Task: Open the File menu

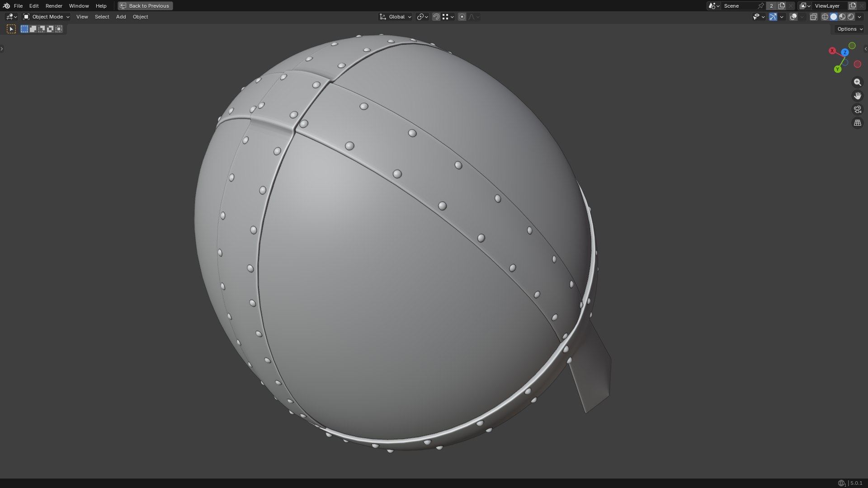Action: coord(18,6)
